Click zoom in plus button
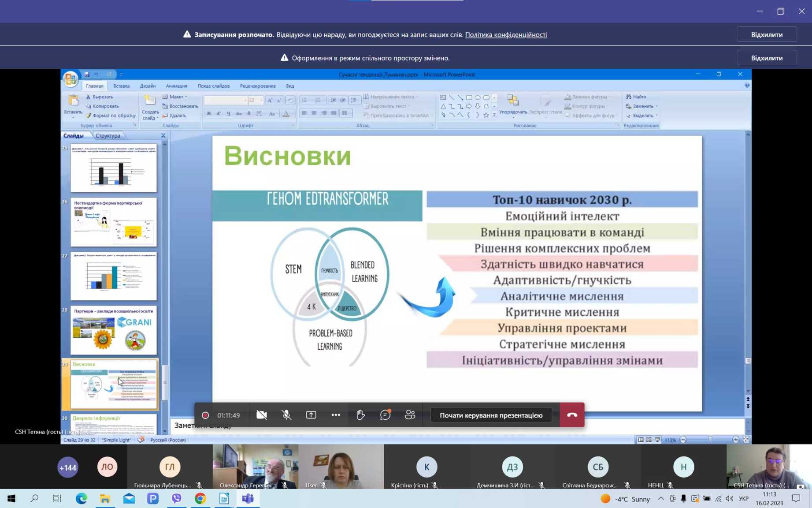The height and width of the screenshot is (508, 812). [735, 440]
